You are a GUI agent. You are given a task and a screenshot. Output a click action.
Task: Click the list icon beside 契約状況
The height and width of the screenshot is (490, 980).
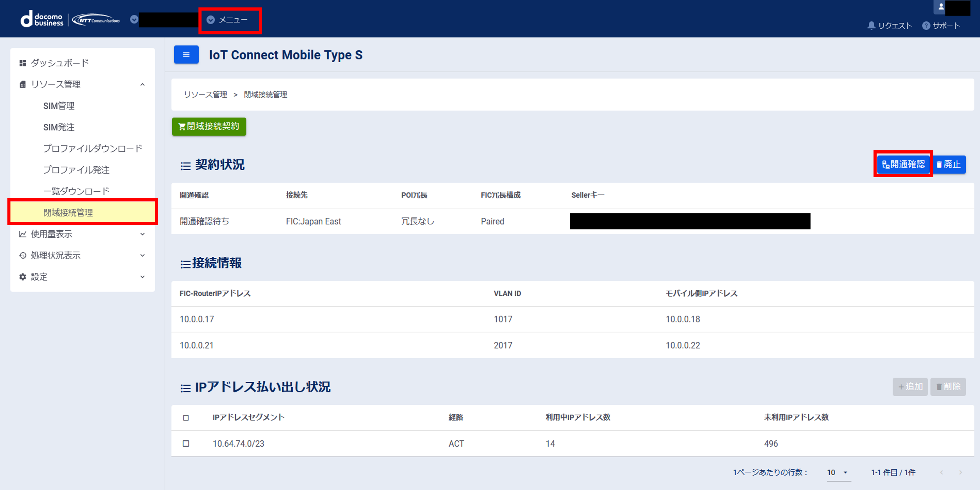coord(186,166)
